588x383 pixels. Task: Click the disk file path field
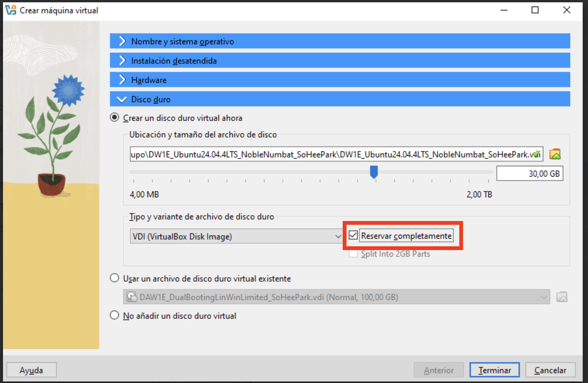click(x=337, y=154)
